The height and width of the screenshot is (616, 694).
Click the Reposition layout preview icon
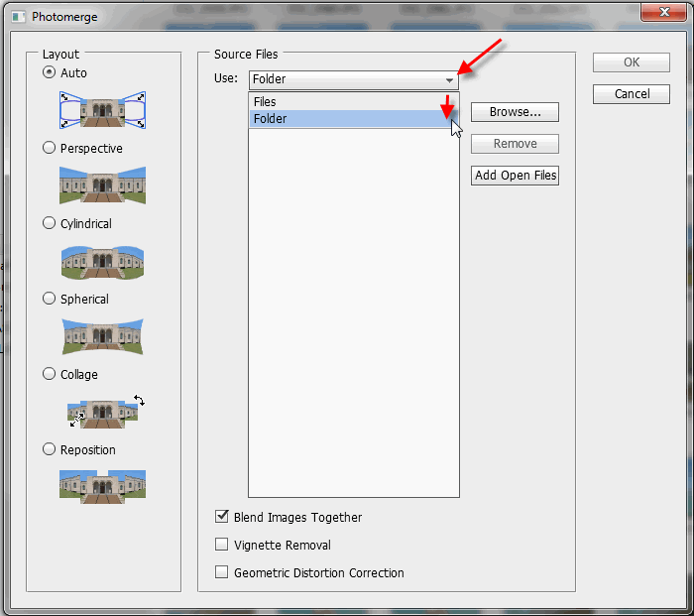click(x=102, y=486)
